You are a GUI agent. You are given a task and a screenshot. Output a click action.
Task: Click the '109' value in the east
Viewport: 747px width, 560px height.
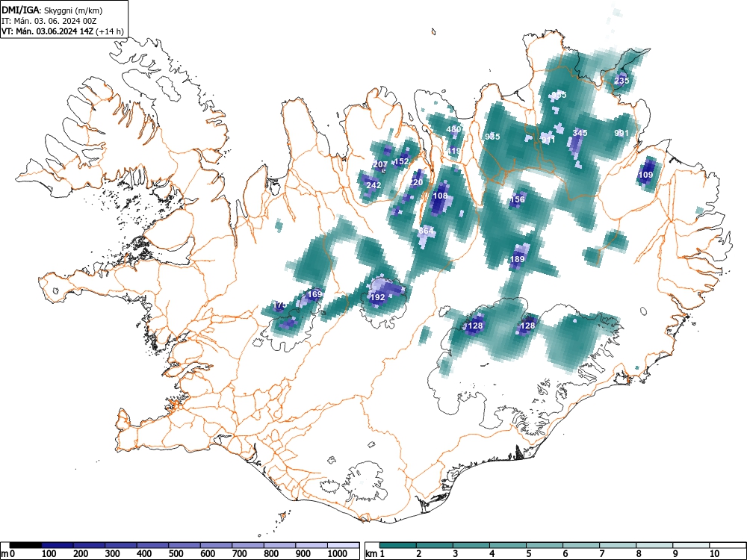(x=645, y=175)
